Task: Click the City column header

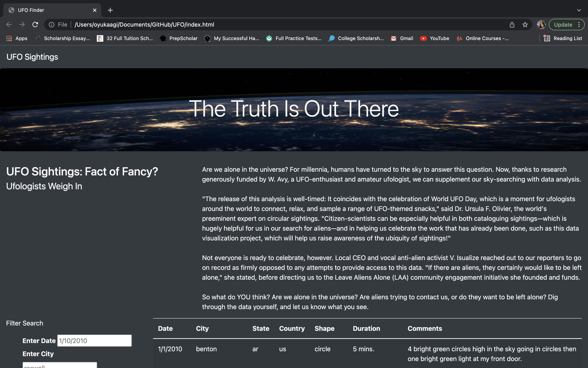Action: click(202, 328)
